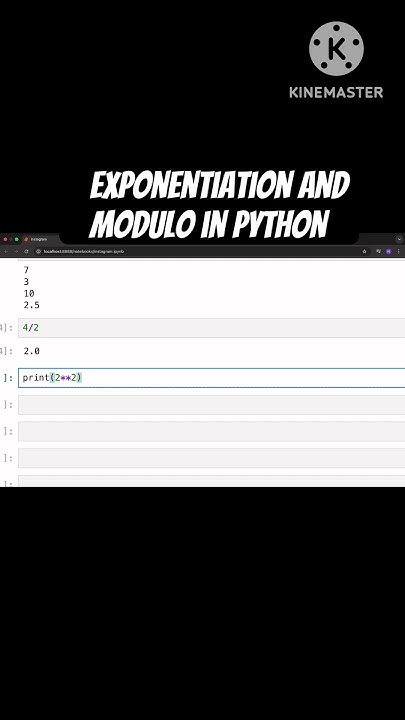The width and height of the screenshot is (405, 720).
Task: Click the output line reading 10
Action: (29, 293)
